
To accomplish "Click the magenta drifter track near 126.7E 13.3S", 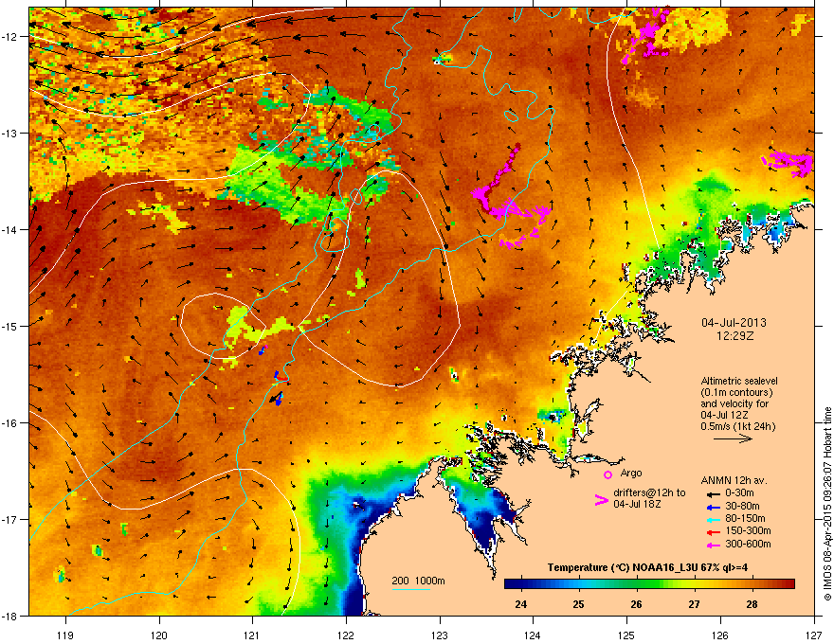I will point(788,163).
